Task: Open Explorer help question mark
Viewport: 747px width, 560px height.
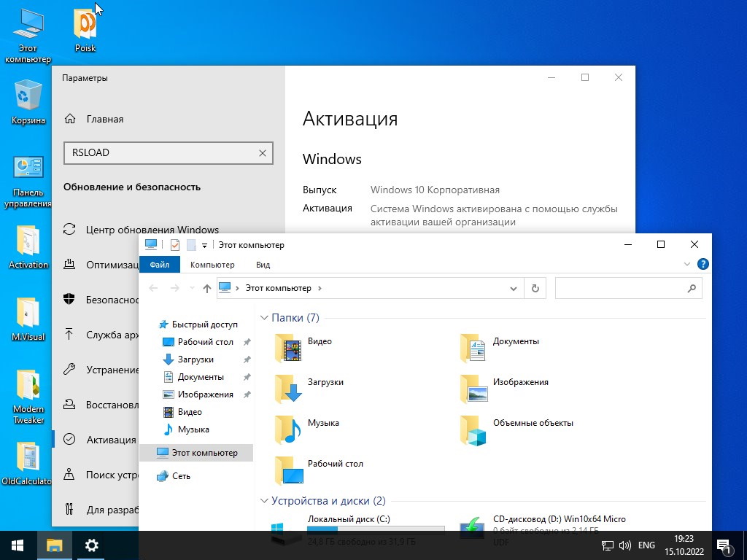Action: [703, 264]
